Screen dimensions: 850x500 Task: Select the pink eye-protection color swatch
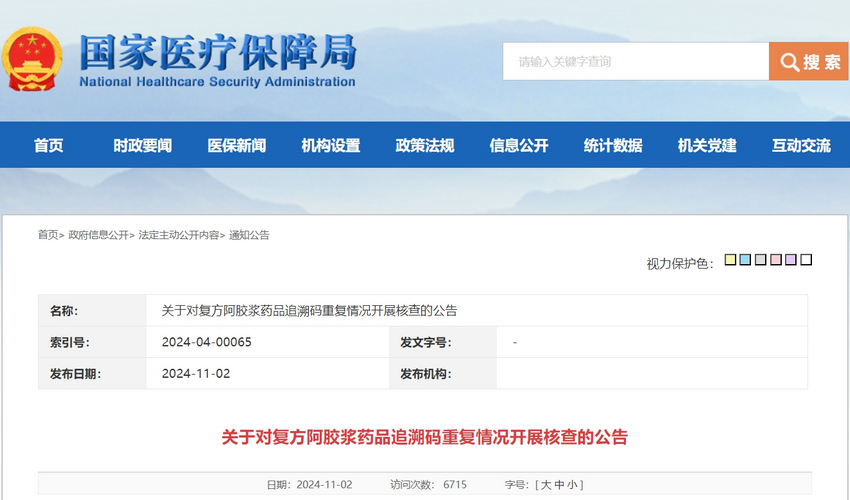[x=776, y=260]
